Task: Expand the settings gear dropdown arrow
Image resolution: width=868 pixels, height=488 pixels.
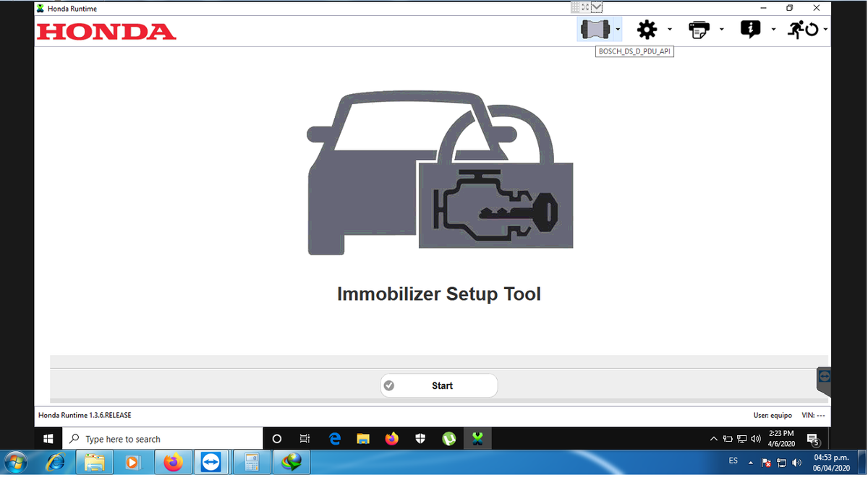Action: pyautogui.click(x=670, y=30)
